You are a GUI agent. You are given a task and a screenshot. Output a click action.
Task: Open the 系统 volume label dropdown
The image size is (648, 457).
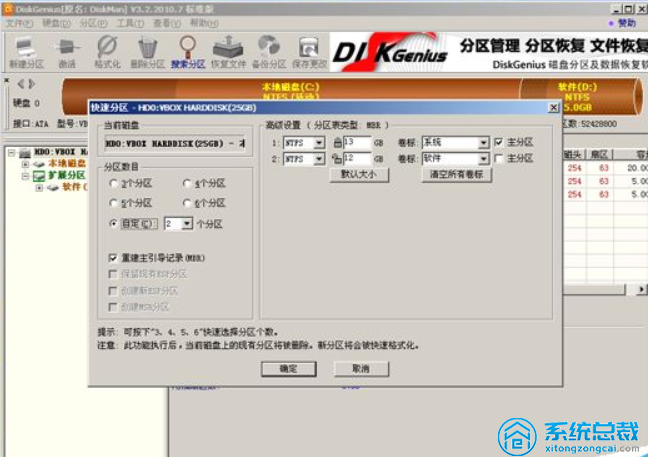pyautogui.click(x=484, y=143)
